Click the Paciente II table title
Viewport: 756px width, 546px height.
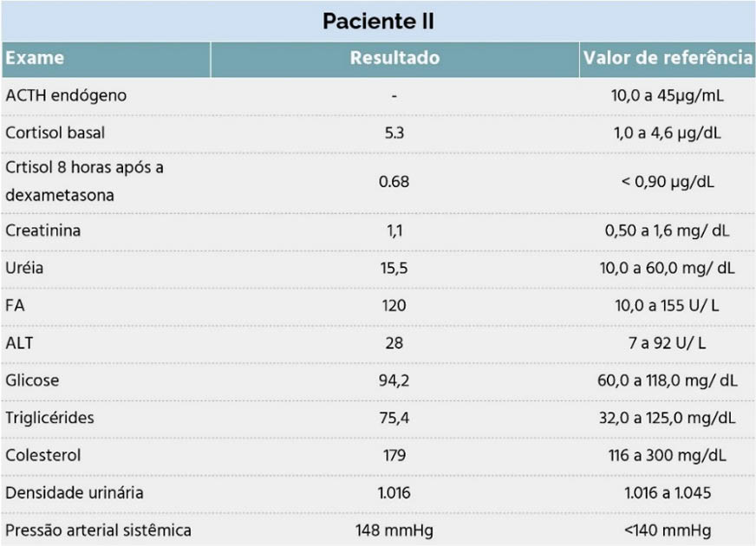[x=378, y=21]
